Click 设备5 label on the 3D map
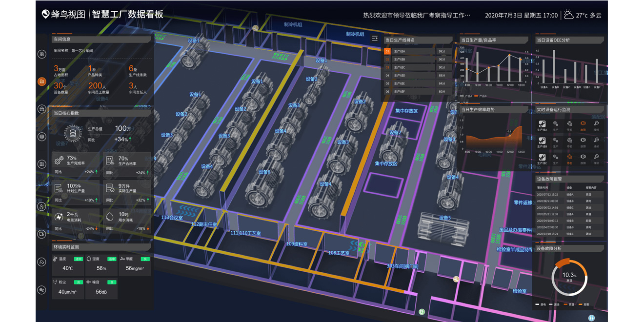The height and width of the screenshot is (322, 644). 444,218
